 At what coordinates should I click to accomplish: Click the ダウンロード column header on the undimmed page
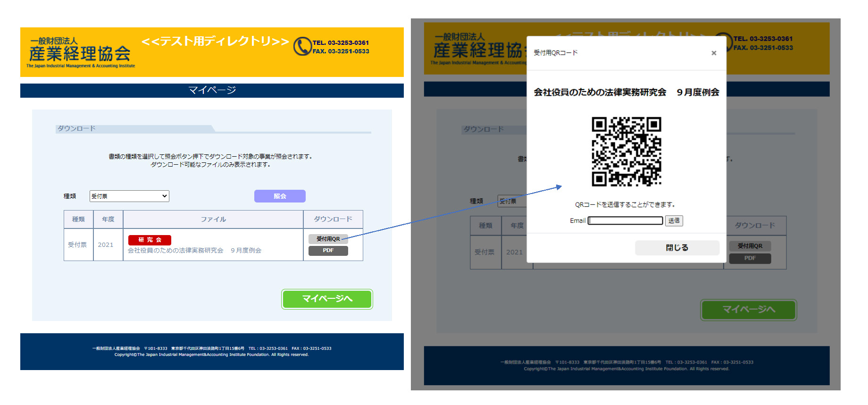(x=333, y=219)
